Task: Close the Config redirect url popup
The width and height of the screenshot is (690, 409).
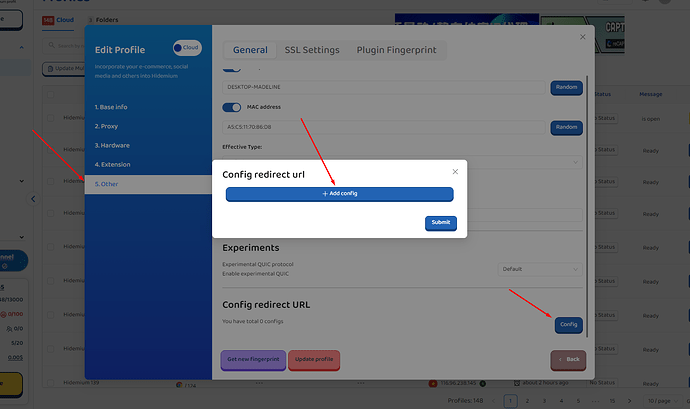Action: click(x=455, y=172)
